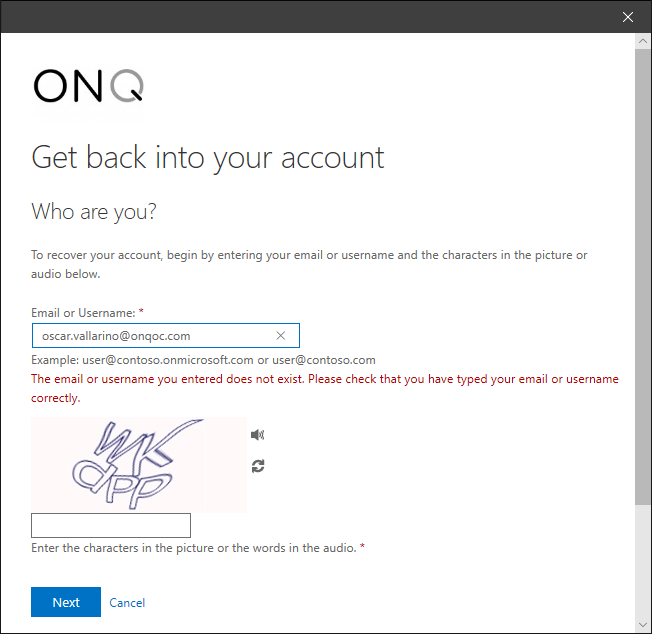Click the ONQ logo

pyautogui.click(x=88, y=86)
